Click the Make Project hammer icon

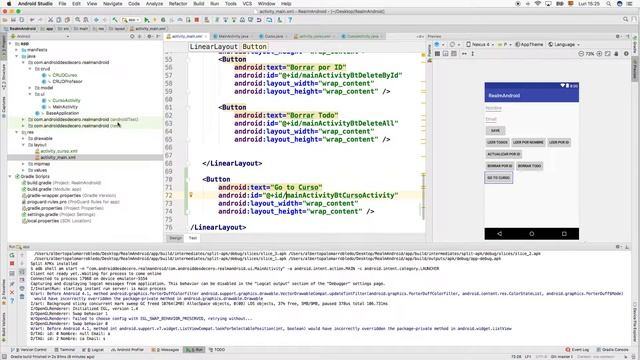[115, 20]
